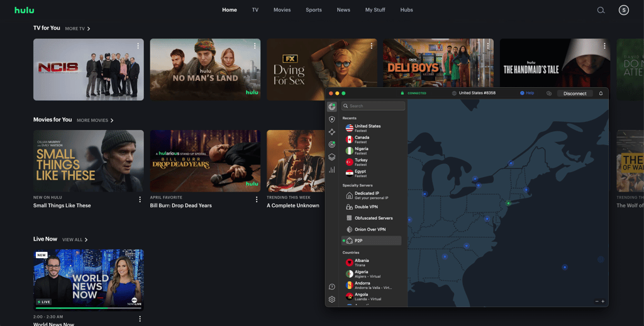Click the Hulu search magnifier icon
Viewport: 644px width, 326px height.
tap(601, 10)
